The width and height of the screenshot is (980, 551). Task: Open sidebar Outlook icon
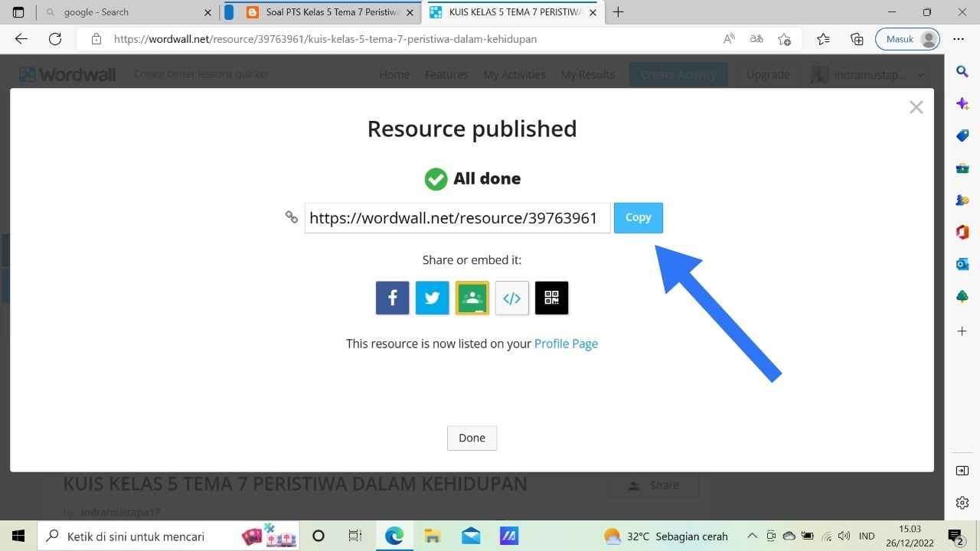(962, 264)
